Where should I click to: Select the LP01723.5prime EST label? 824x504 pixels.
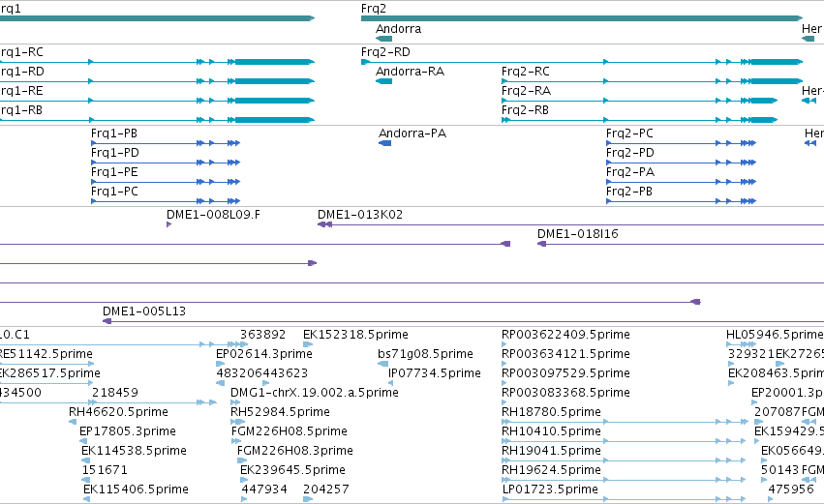point(550,489)
